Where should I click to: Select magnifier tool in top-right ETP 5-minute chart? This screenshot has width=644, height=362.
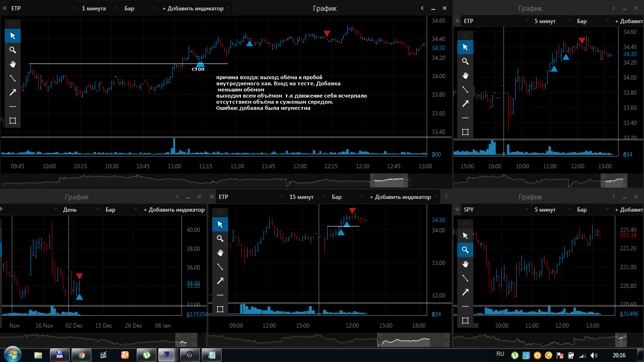coord(465,61)
